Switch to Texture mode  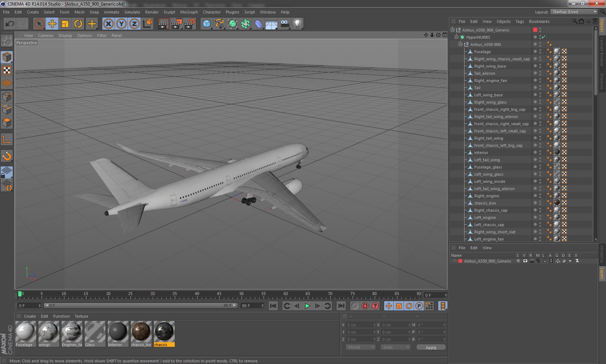pos(7,70)
